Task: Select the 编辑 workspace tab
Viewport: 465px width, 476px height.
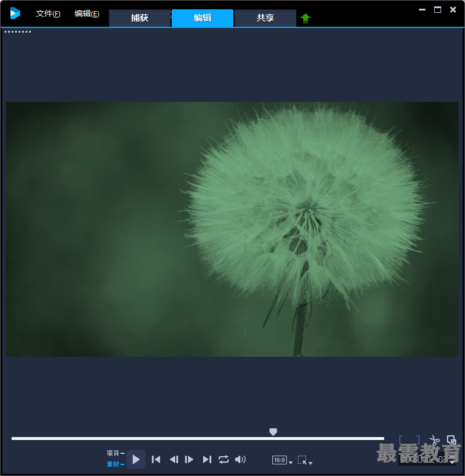Action: point(203,18)
